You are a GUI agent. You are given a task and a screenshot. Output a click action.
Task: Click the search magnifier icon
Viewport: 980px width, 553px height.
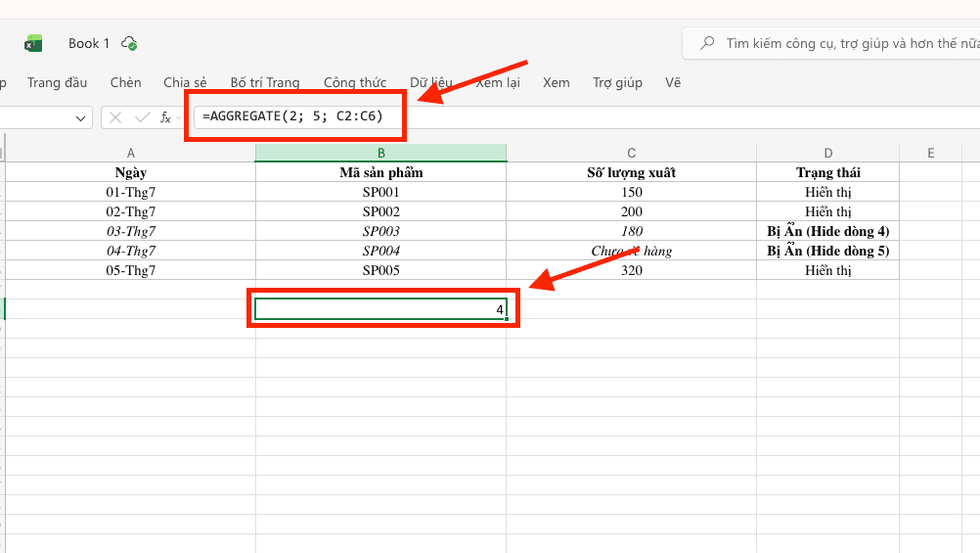(x=707, y=43)
